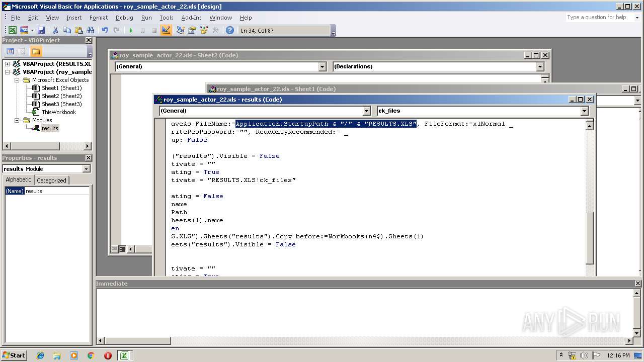Open the (General) dropdown in Sheet2 code window
The height and width of the screenshot is (362, 644).
323,66
